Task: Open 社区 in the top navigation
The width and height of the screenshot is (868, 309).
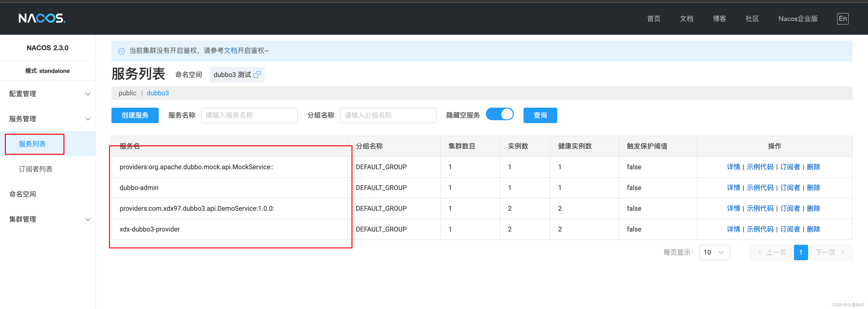Action: point(752,19)
